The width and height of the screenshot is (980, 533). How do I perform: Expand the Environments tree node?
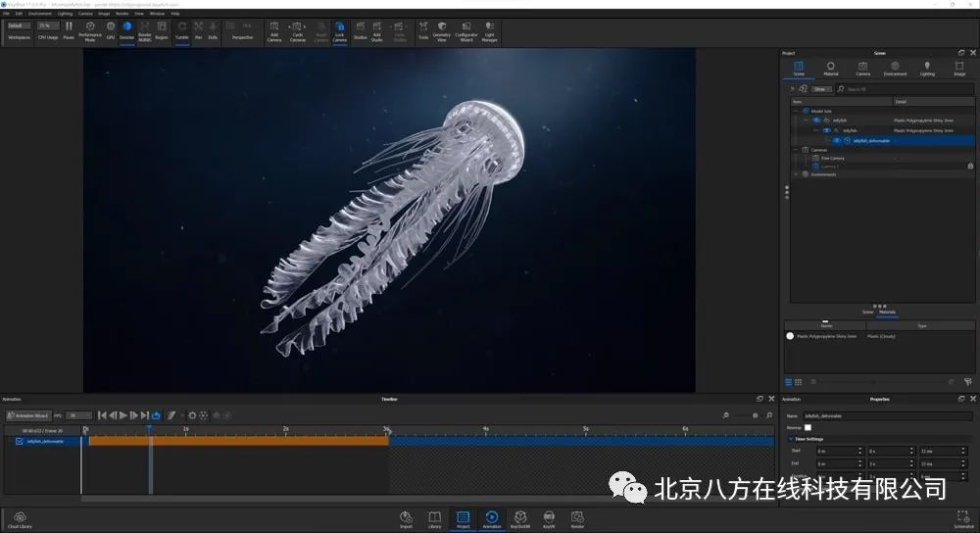(x=796, y=174)
